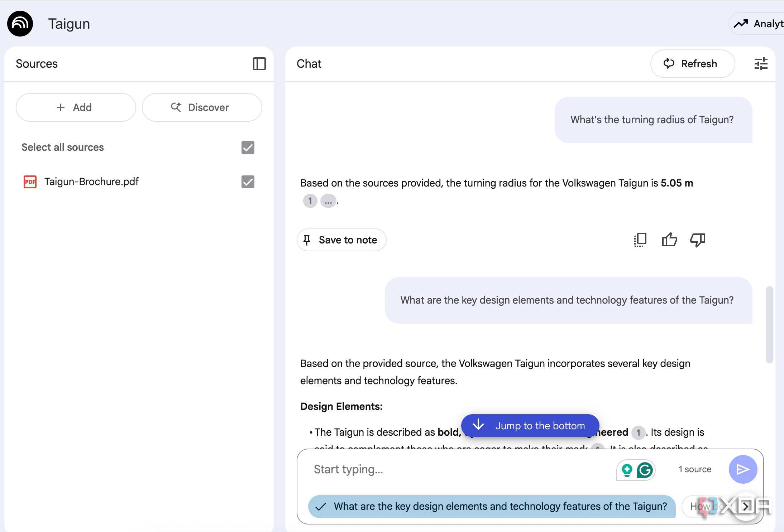784x532 pixels.
Task: Send the chat message arrow button
Action: tap(743, 469)
